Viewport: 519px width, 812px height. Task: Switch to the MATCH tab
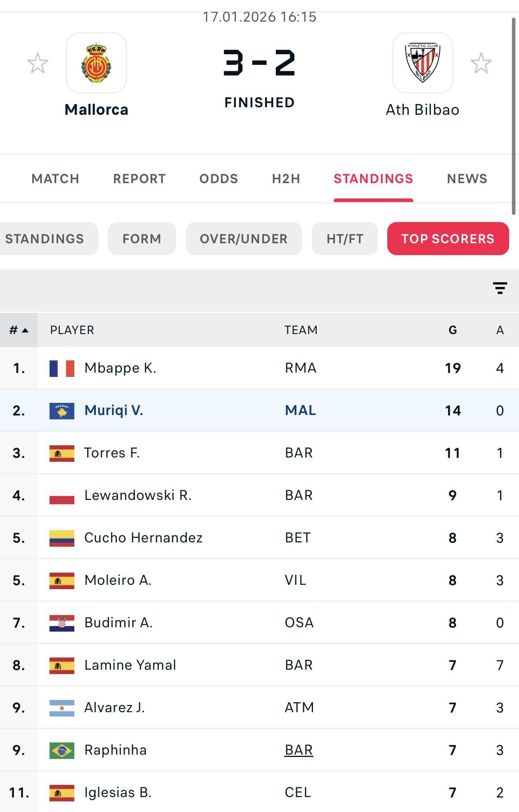(55, 179)
